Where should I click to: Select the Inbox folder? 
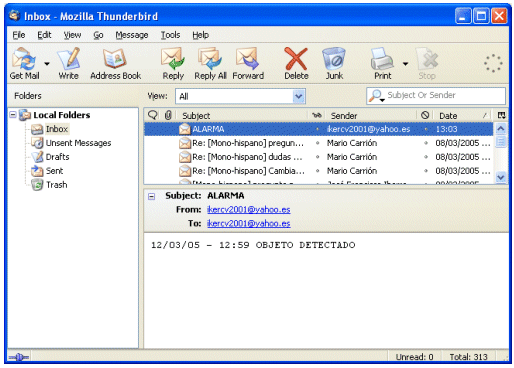(x=57, y=129)
